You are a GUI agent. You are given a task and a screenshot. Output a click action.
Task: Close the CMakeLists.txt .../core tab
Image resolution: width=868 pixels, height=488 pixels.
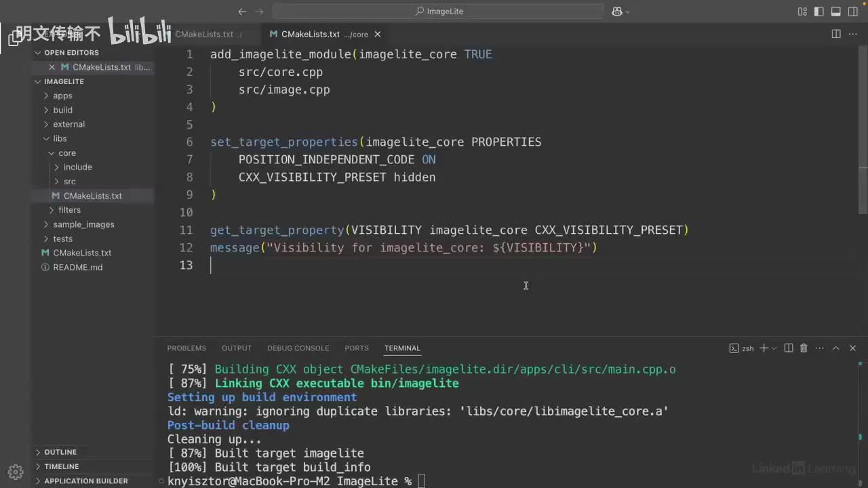coord(378,34)
